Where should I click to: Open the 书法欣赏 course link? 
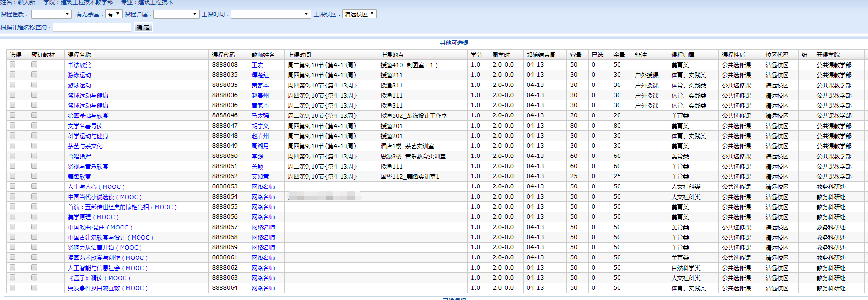(x=79, y=65)
